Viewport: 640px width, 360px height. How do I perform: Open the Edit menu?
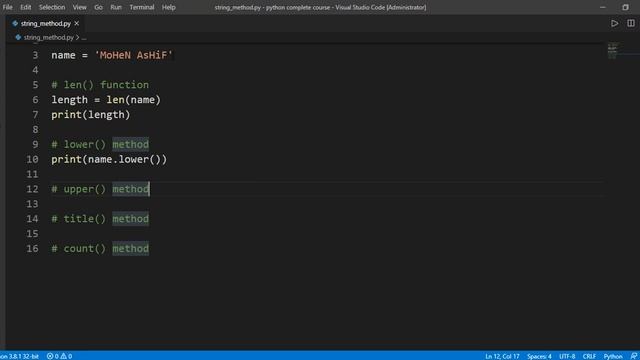[x=25, y=7]
